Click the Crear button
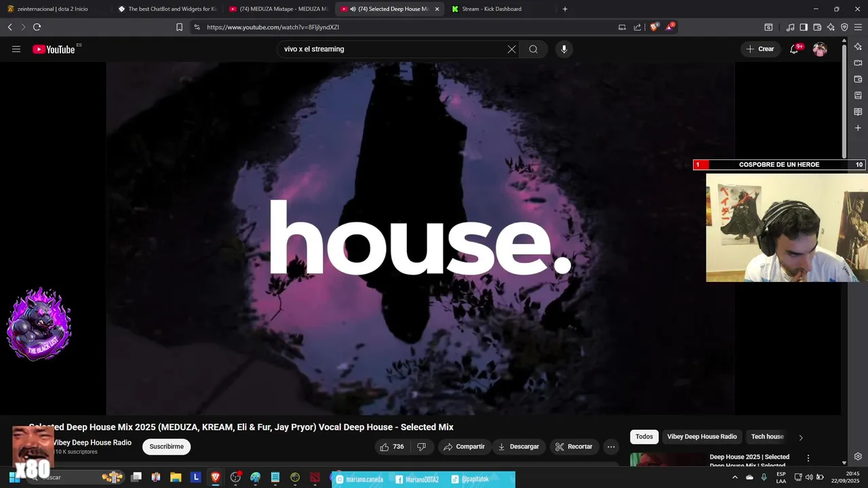The height and width of the screenshot is (488, 868). [x=760, y=49]
